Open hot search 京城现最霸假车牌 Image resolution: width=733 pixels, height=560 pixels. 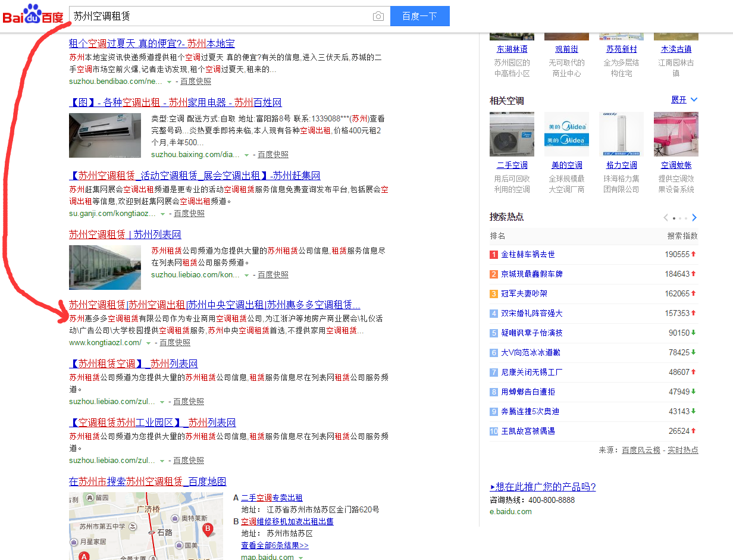[x=532, y=274]
